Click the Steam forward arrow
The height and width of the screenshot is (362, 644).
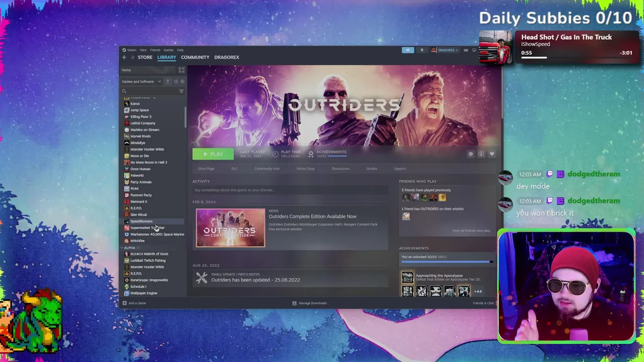(x=132, y=57)
